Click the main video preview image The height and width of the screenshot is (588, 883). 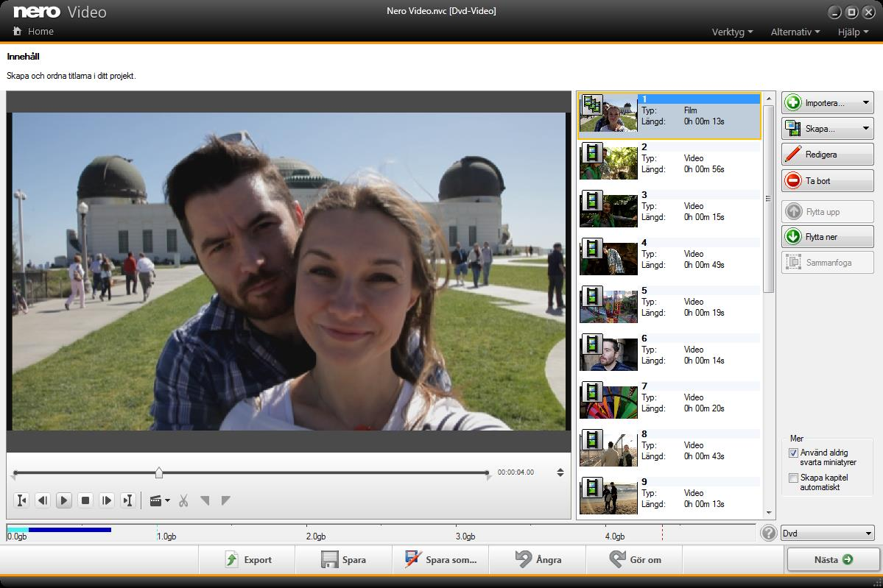coord(289,272)
